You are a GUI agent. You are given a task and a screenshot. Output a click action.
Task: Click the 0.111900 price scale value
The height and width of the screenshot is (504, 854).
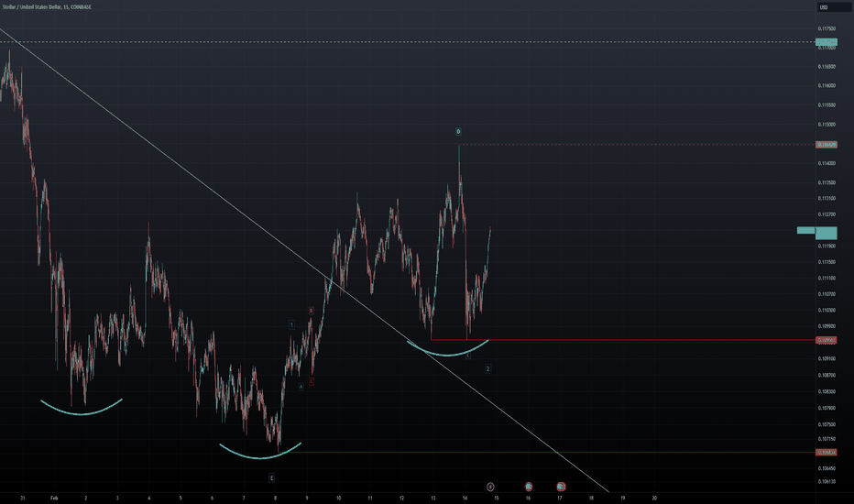pos(827,246)
